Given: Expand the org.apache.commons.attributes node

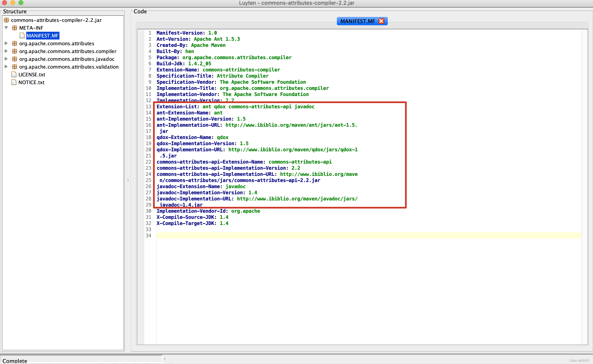Looking at the screenshot, I should tap(6, 43).
